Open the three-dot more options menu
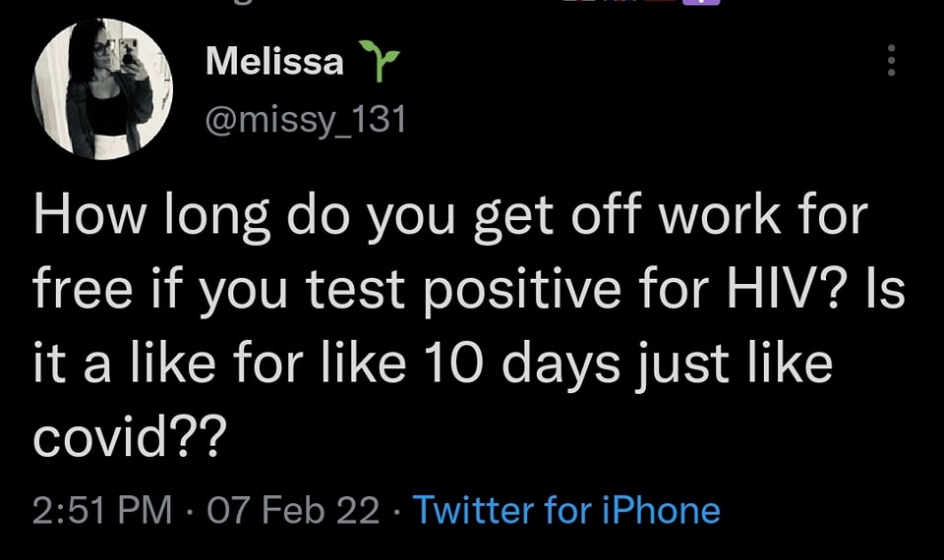The height and width of the screenshot is (560, 944). click(892, 61)
